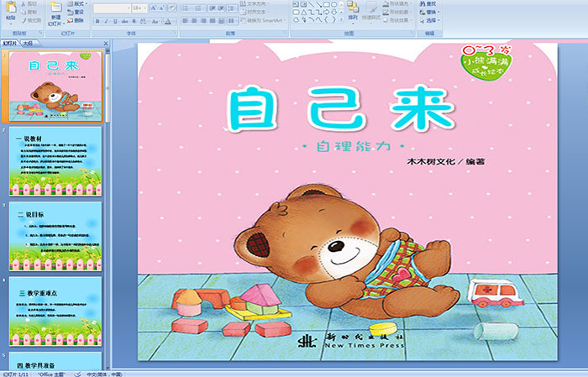Open the Select (选择) menu
588x377 pixels.
[429, 20]
